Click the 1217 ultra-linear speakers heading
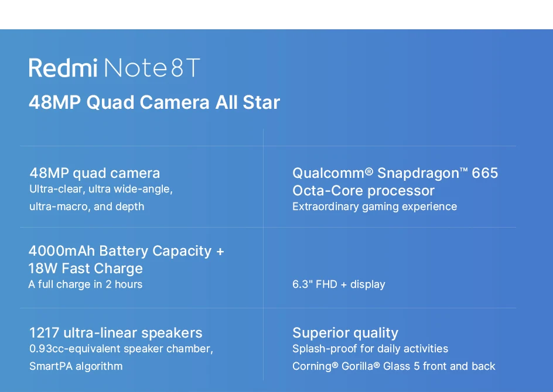Image resolution: width=553 pixels, height=392 pixels. tap(115, 333)
